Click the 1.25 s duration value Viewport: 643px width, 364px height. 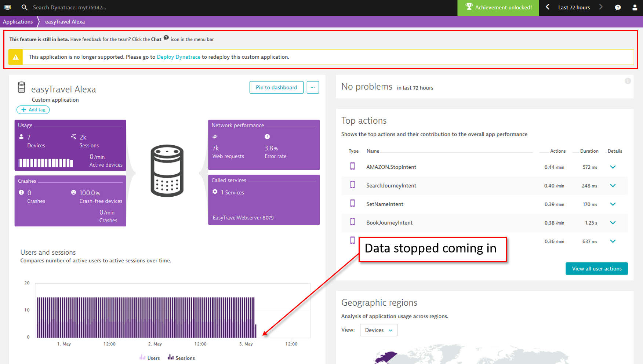click(591, 223)
